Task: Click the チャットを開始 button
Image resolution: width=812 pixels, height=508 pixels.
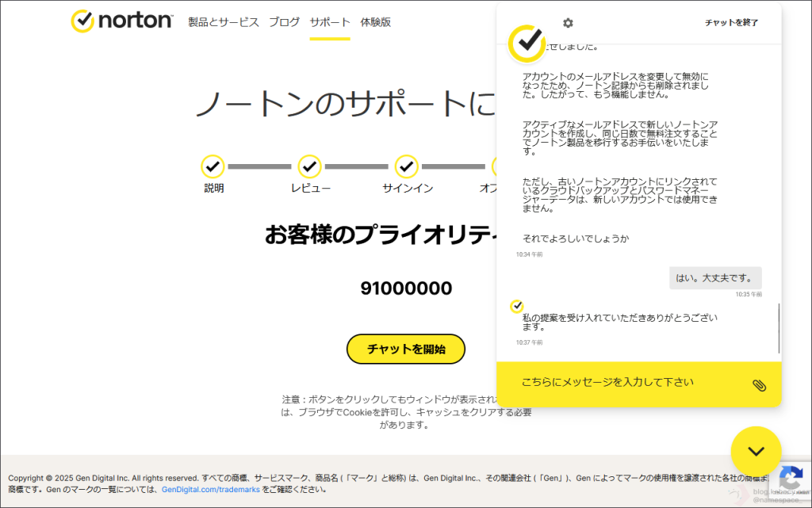Action: [406, 349]
